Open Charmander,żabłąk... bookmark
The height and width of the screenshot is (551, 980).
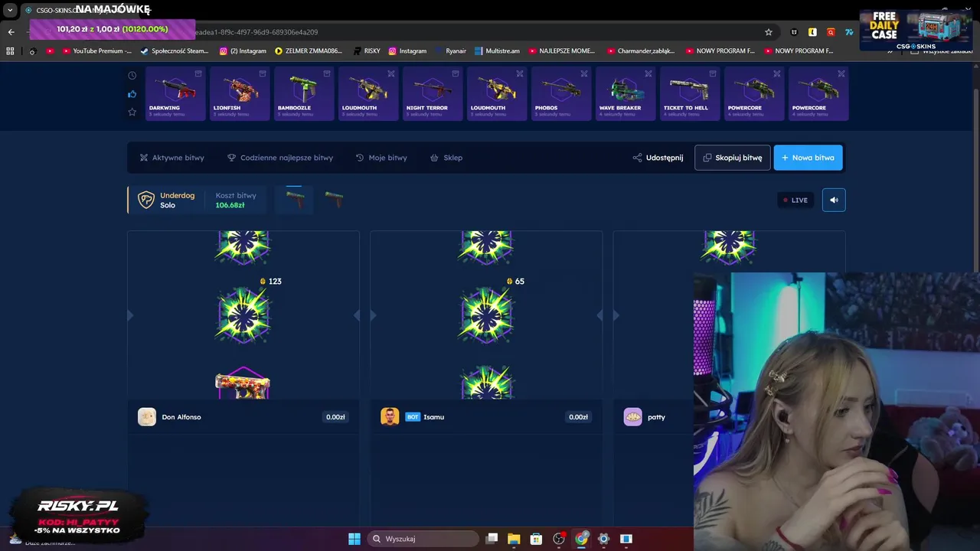point(641,51)
